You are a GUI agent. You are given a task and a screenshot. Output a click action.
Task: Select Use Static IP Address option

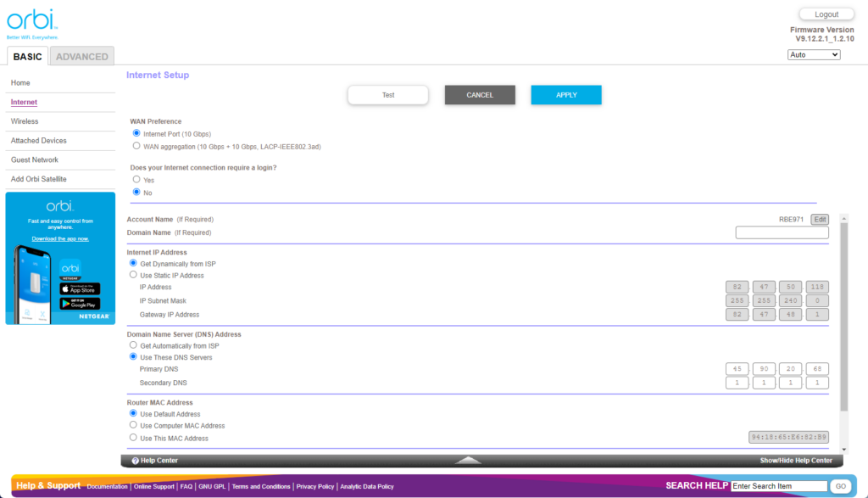[x=133, y=275]
